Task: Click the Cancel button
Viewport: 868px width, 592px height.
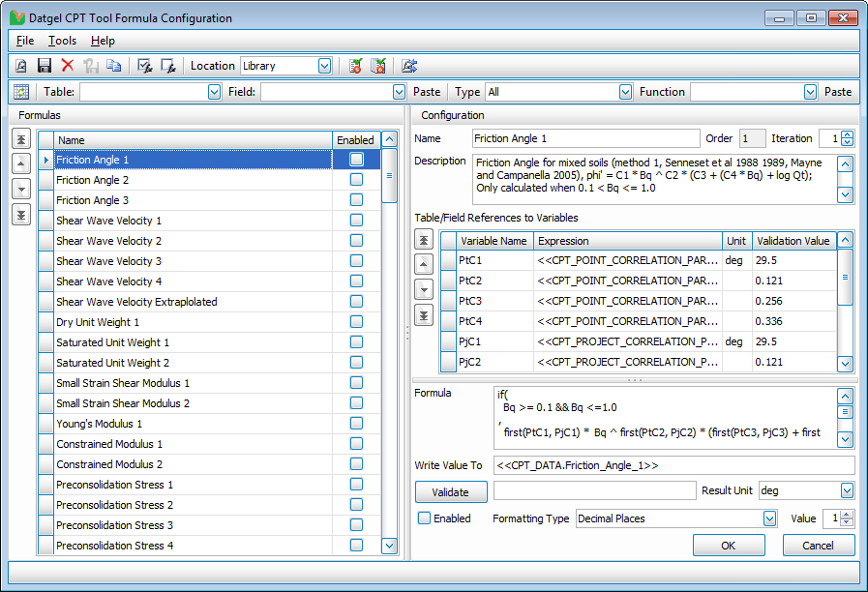Action: (819, 546)
